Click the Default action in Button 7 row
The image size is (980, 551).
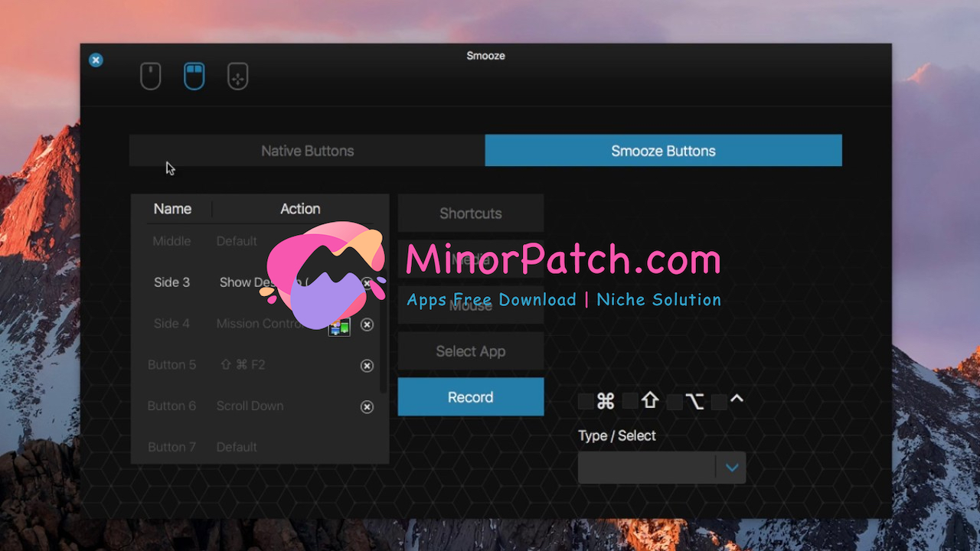(237, 447)
